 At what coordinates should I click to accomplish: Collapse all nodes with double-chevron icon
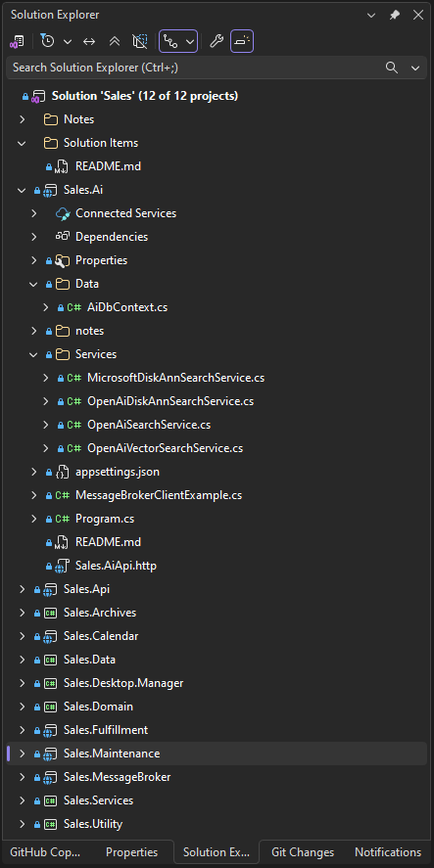pos(115,41)
